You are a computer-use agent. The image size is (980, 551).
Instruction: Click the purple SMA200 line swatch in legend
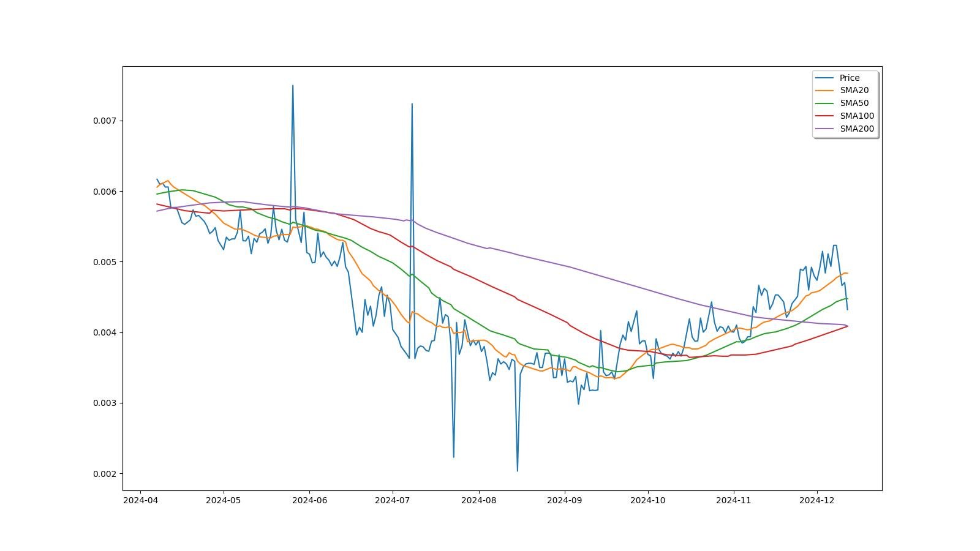(825, 129)
